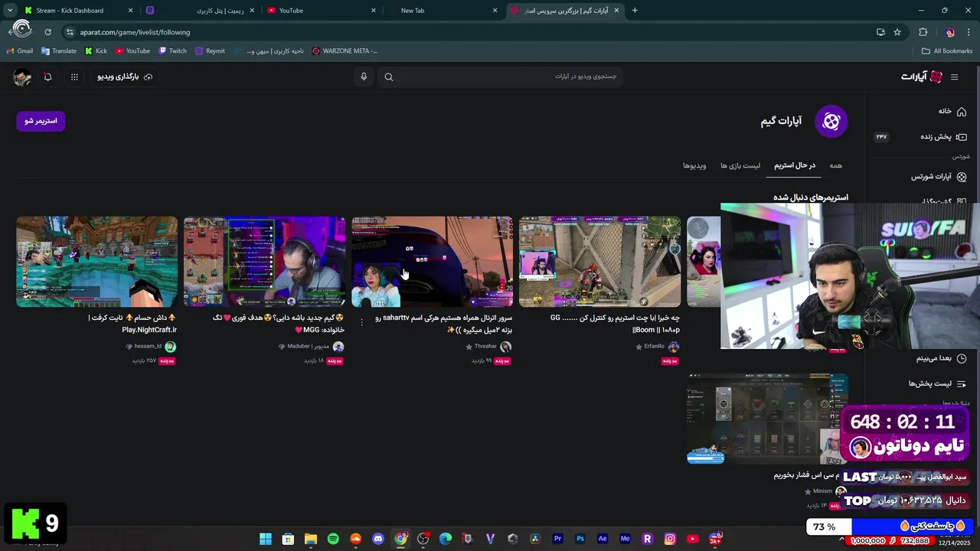Open the All Bookmarks folder
Image resolution: width=980 pixels, height=551 pixels.
(947, 51)
